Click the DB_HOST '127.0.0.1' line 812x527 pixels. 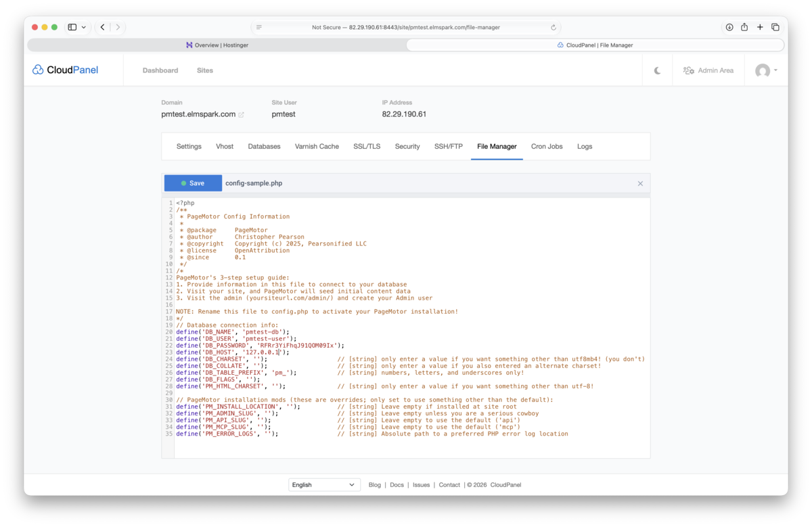tap(233, 352)
